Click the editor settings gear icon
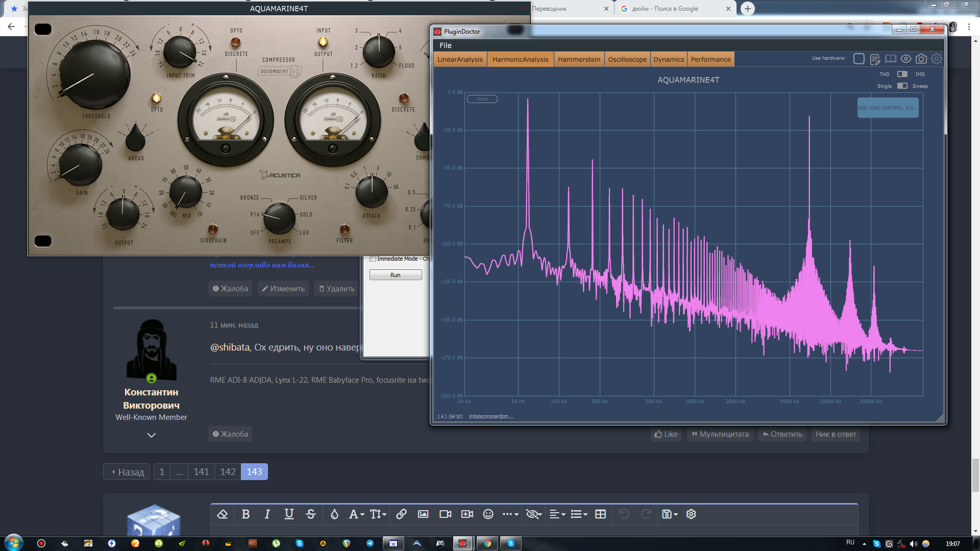 coord(691,514)
